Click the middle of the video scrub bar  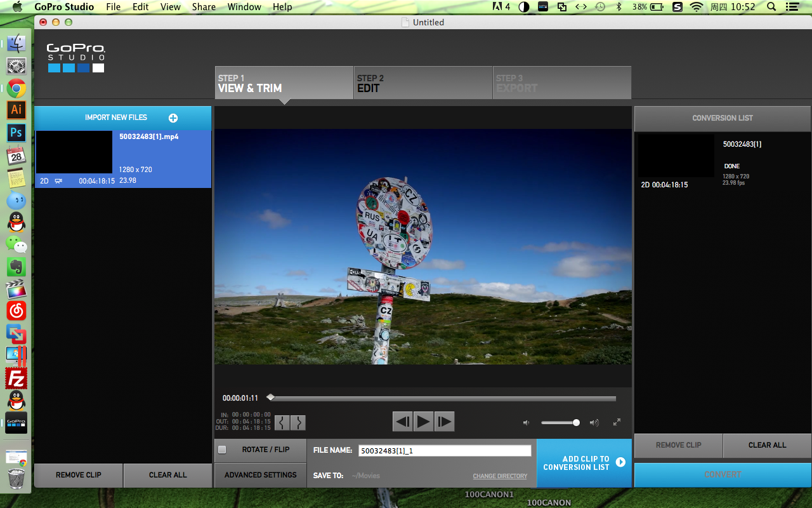[442, 399]
